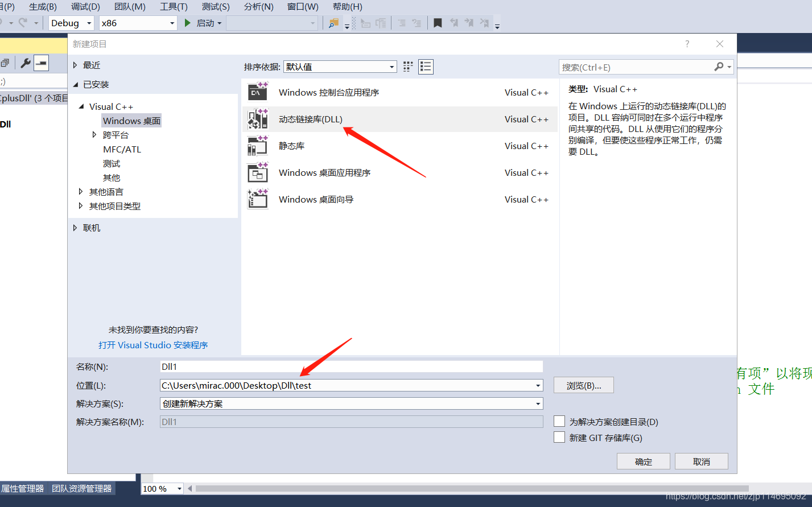Click the redo arrow icon in toolbar

[x=23, y=23]
